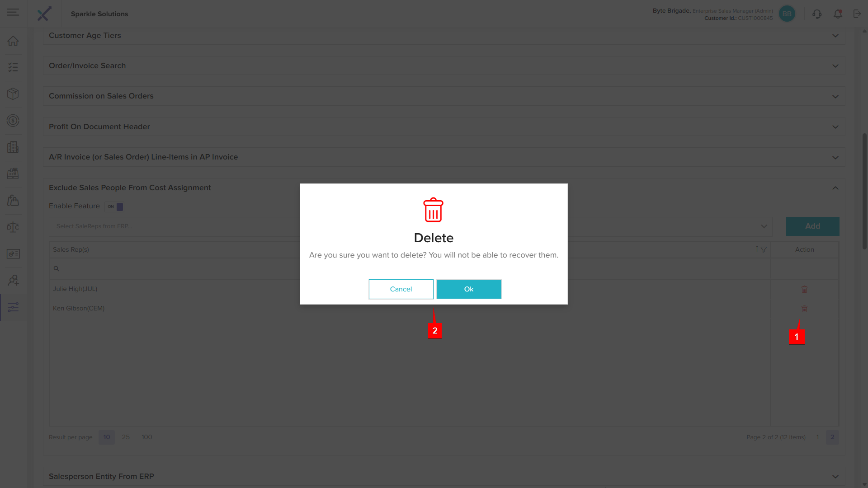Image resolution: width=868 pixels, height=488 pixels.
Task: Delete Julie High row using trash icon
Action: (x=804, y=289)
